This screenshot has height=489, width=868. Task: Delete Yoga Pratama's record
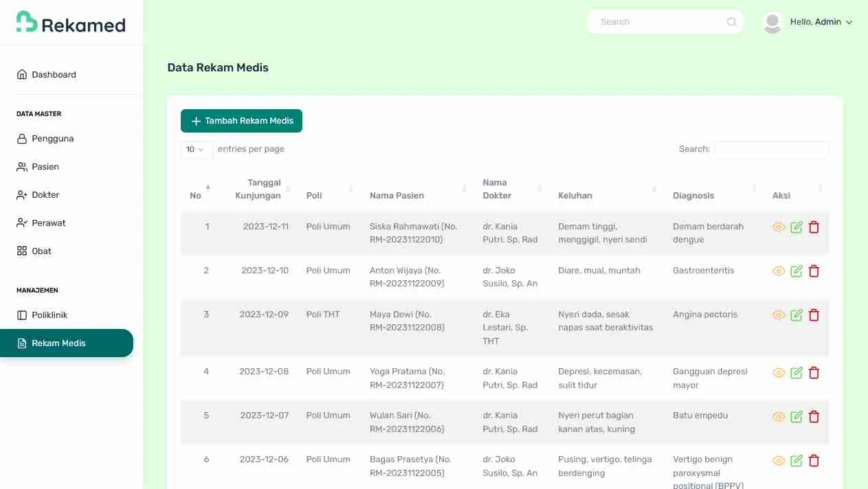point(814,373)
